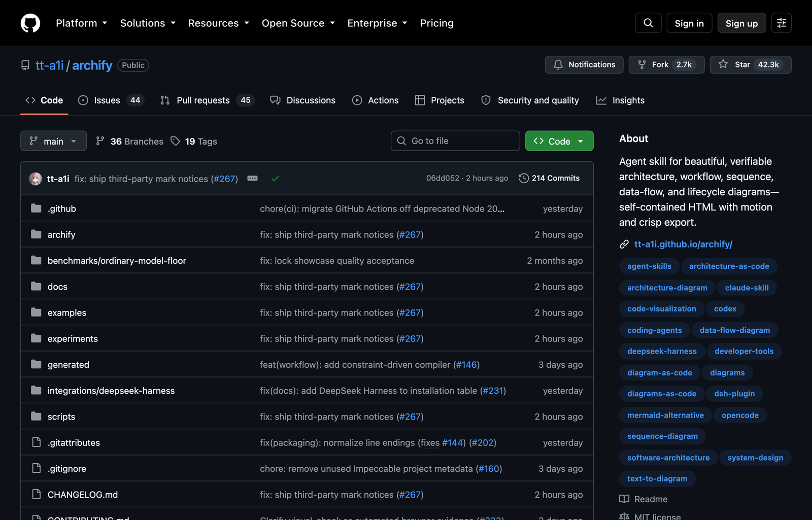Open the appearance settings sliders icon
Viewport: 812px width, 520px height.
pos(782,23)
